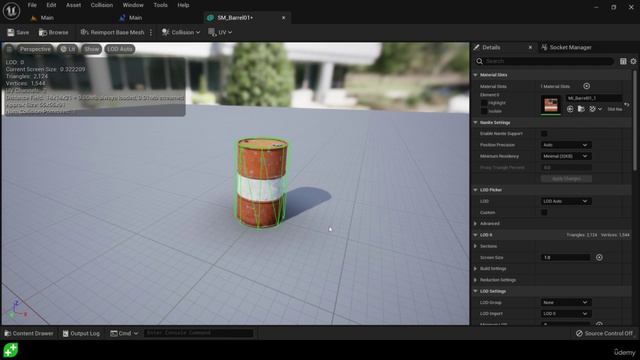Toggle Highlight checkbox for Element 0

coord(484,103)
